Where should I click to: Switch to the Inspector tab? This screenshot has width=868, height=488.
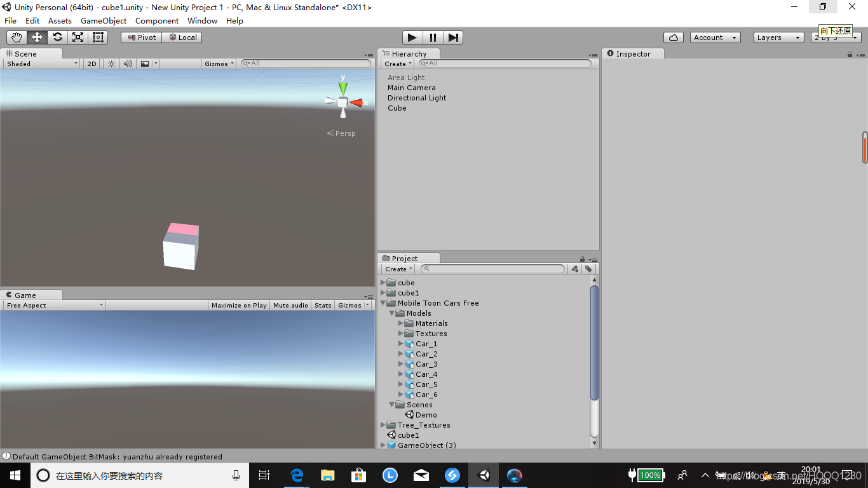coord(632,54)
